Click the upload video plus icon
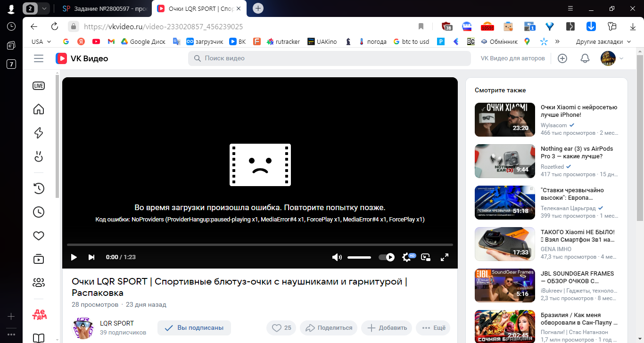 pos(562,58)
